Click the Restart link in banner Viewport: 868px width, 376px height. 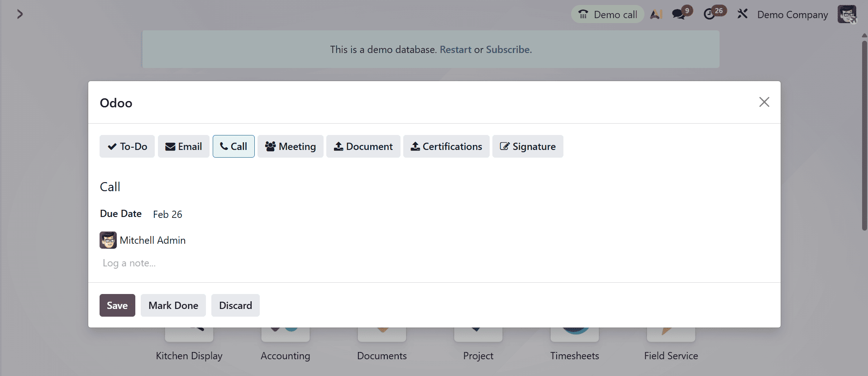point(455,49)
